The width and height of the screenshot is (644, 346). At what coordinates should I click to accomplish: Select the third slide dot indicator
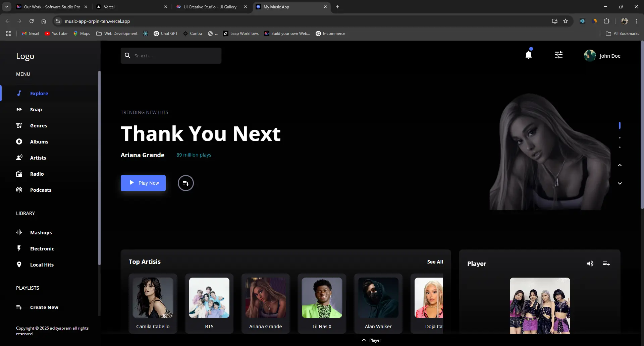click(620, 147)
